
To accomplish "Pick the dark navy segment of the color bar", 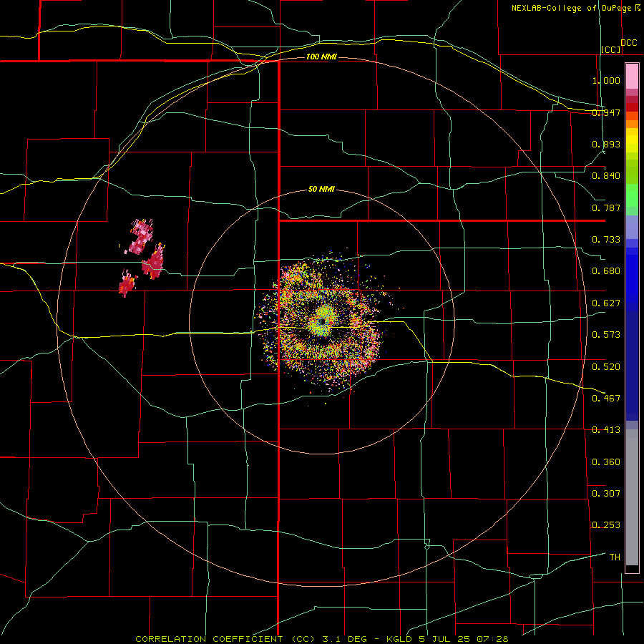I will 632,366.
